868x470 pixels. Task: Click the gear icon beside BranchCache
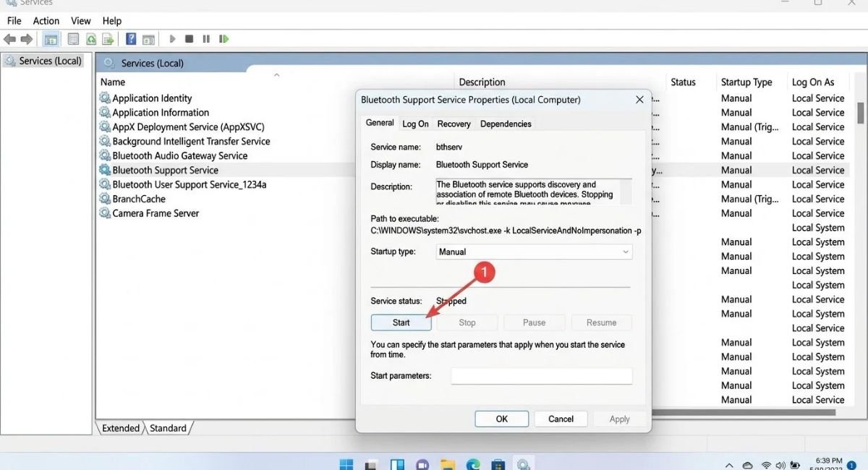(105, 199)
